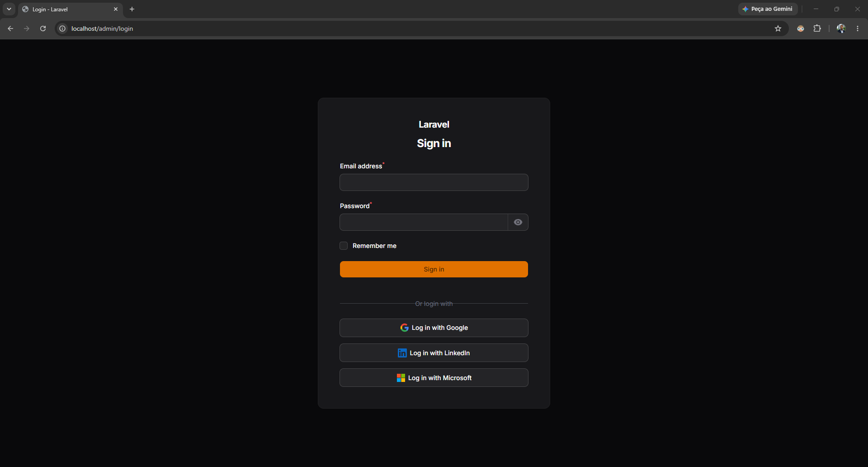Click the Sign in heading

pos(434,143)
